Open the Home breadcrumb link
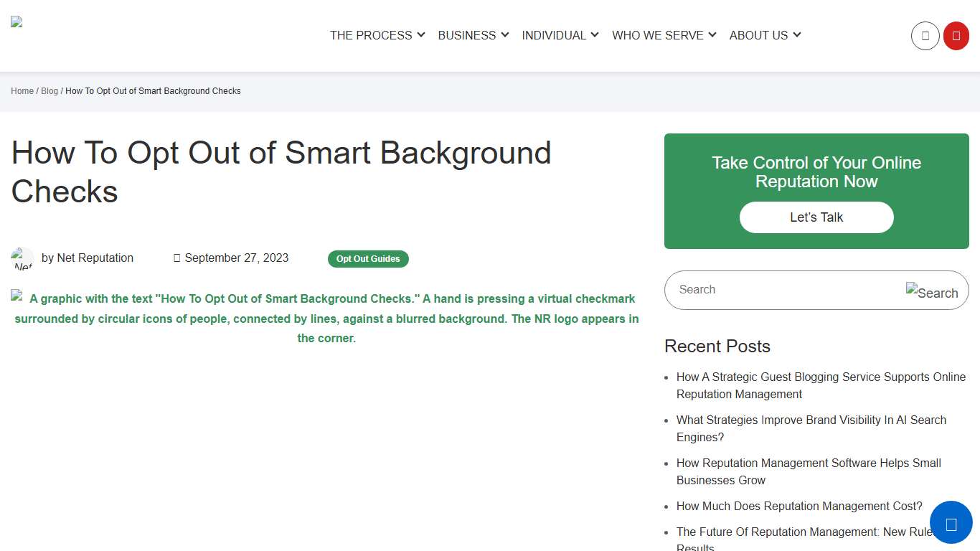Screen dimensions: 980x551 (x=22, y=91)
